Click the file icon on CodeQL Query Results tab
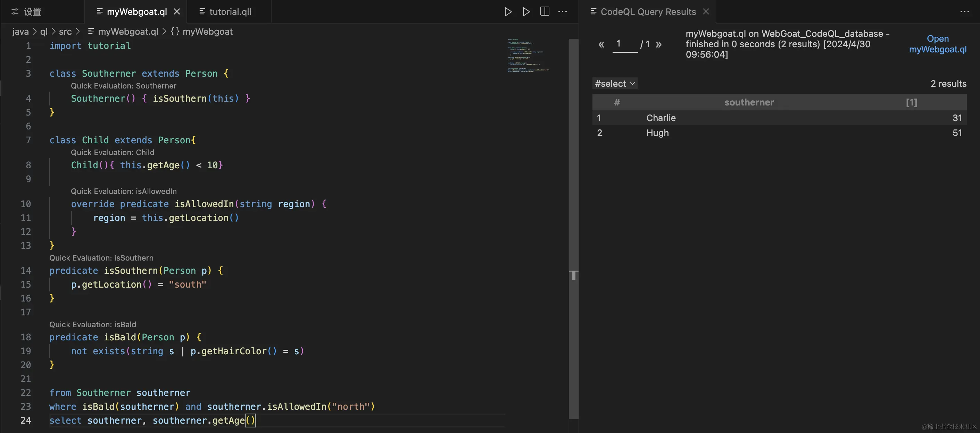Screen dimensions: 980x433 pos(593,12)
